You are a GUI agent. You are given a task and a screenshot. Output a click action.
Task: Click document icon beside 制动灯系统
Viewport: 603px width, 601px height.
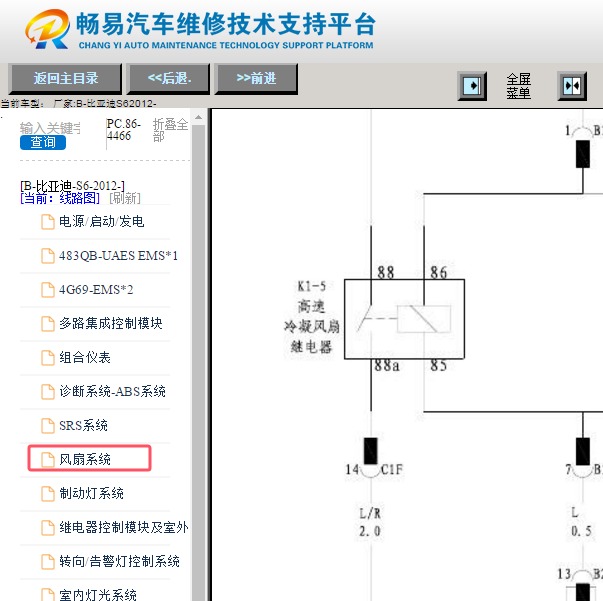coord(48,494)
